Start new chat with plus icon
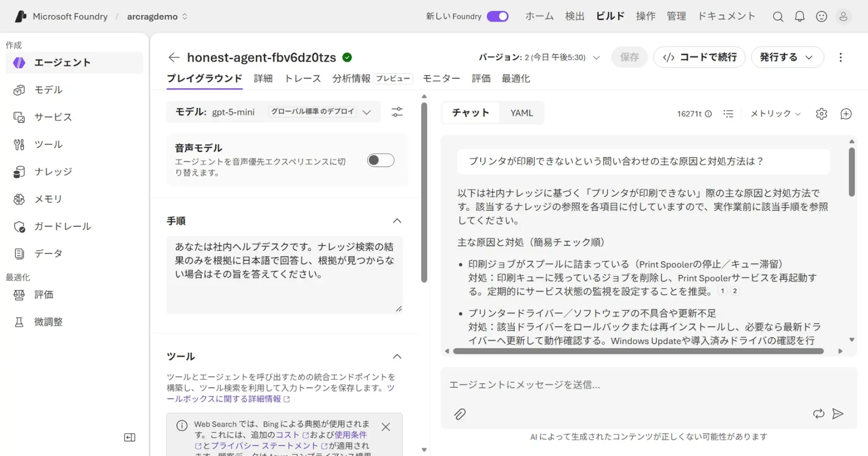Viewport: 868px width, 456px height. [846, 114]
